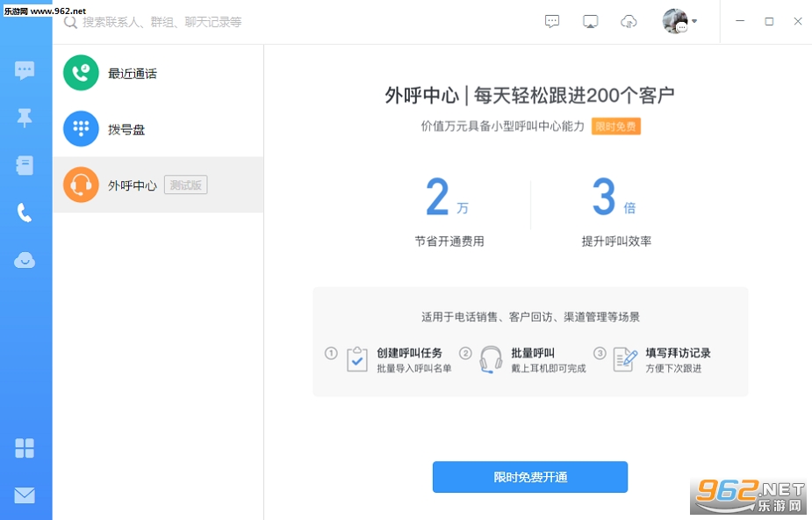Select the 最近通话 list item
Image resolution: width=812 pixels, height=520 pixels.
[x=159, y=73]
